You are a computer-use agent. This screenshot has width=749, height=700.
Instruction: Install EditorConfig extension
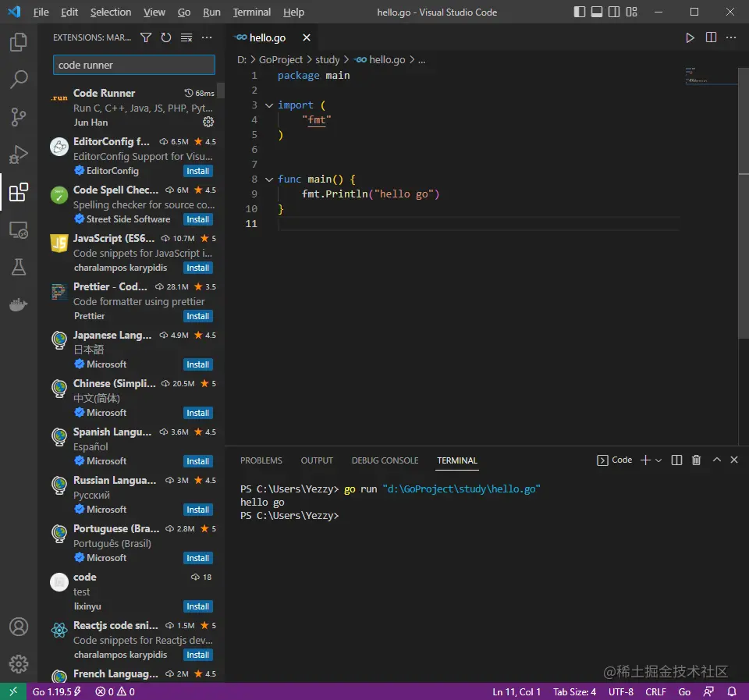coord(197,171)
